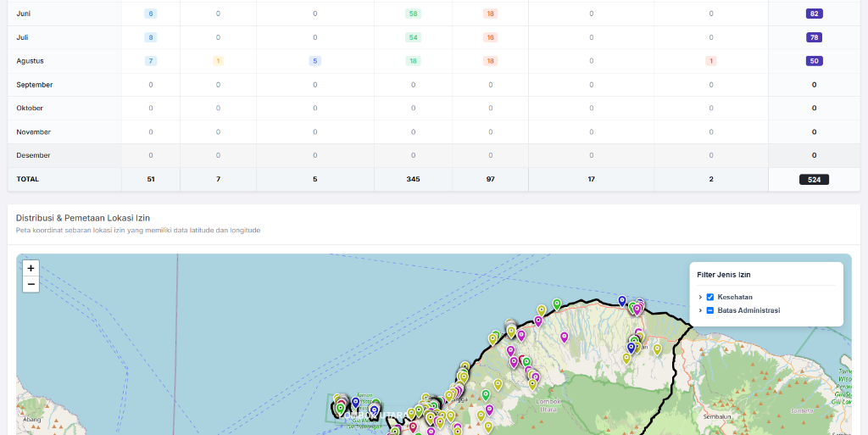Image resolution: width=868 pixels, height=435 pixels.
Task: Select green marker just above the Lombok Utara place name
Action: [x=486, y=394]
